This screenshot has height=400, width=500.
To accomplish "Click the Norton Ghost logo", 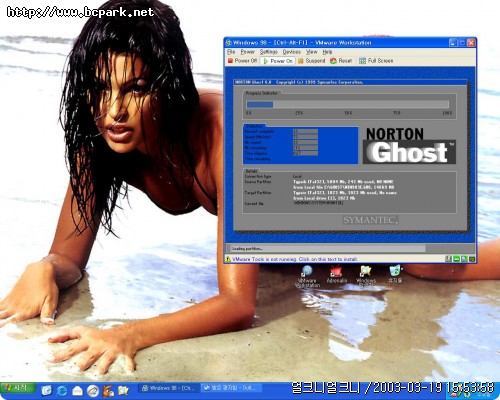I will [409, 146].
